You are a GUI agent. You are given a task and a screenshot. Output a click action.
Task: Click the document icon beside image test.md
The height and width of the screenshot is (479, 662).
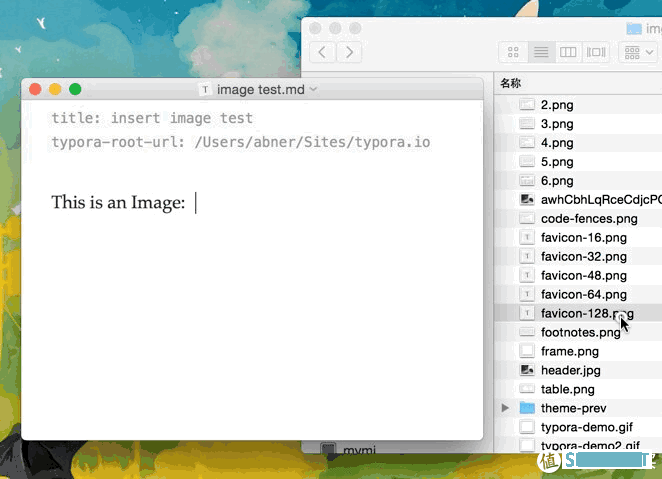click(x=205, y=89)
